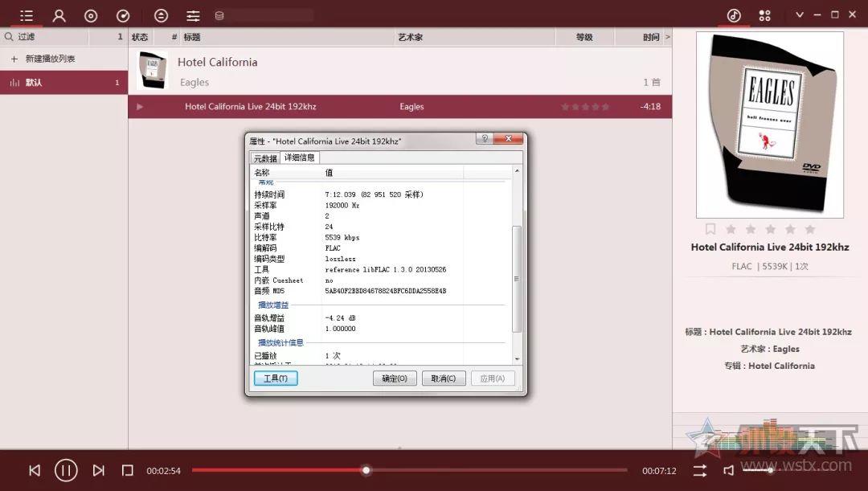868x491 pixels.
Task: Sort by 等级 column header
Action: [584, 37]
